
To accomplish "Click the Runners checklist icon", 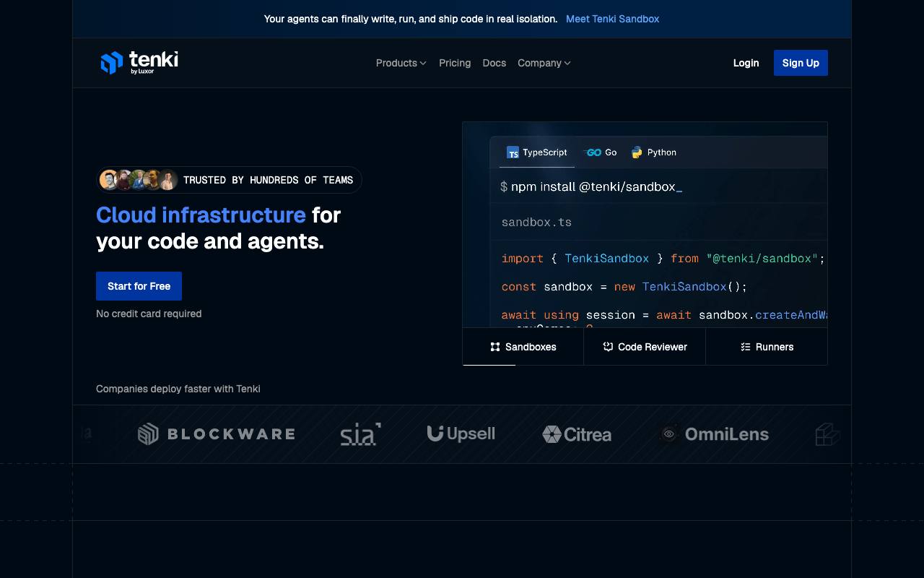I will click(746, 347).
